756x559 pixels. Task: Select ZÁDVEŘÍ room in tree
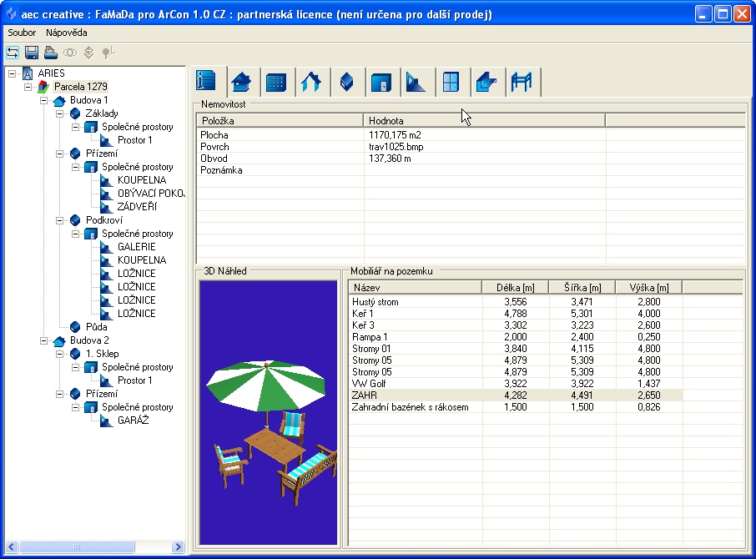click(137, 207)
